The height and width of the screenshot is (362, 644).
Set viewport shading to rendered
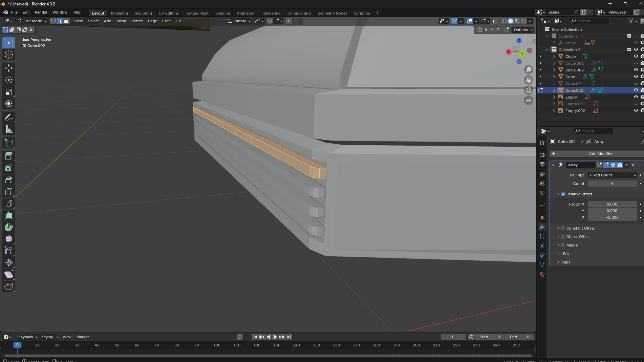pyautogui.click(x=523, y=21)
